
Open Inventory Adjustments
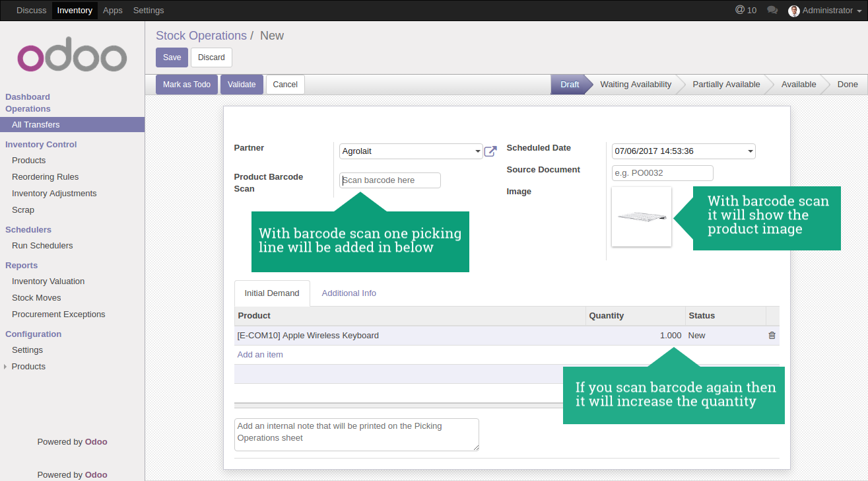(x=54, y=194)
